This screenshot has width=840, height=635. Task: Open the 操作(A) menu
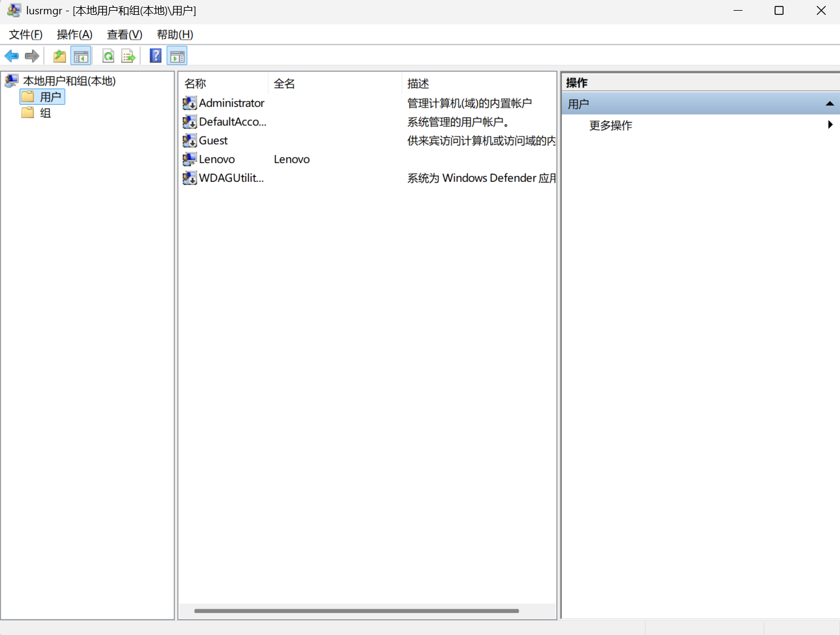coord(74,34)
